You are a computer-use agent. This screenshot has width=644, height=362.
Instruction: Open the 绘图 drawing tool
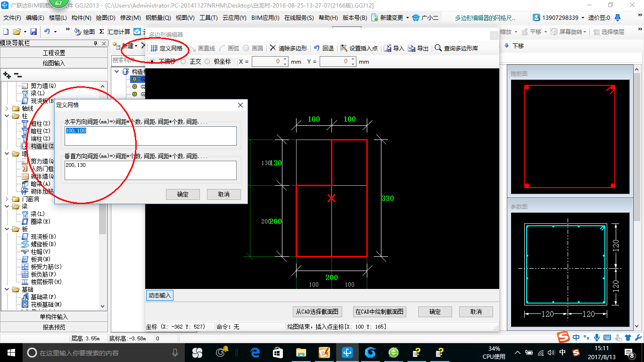pyautogui.click(x=84, y=32)
